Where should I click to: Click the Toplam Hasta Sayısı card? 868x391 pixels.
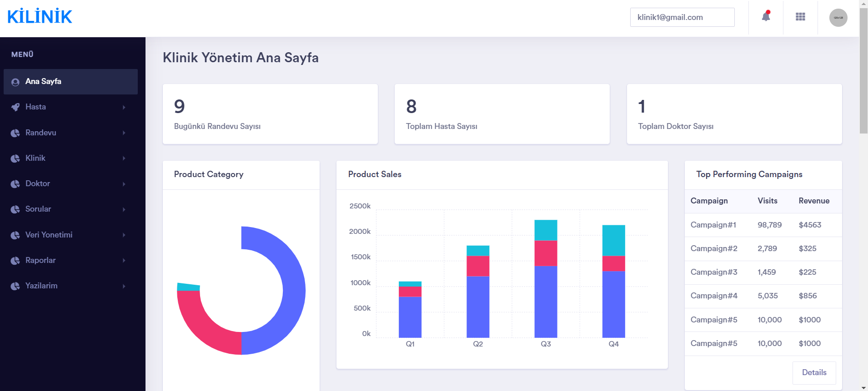click(502, 114)
